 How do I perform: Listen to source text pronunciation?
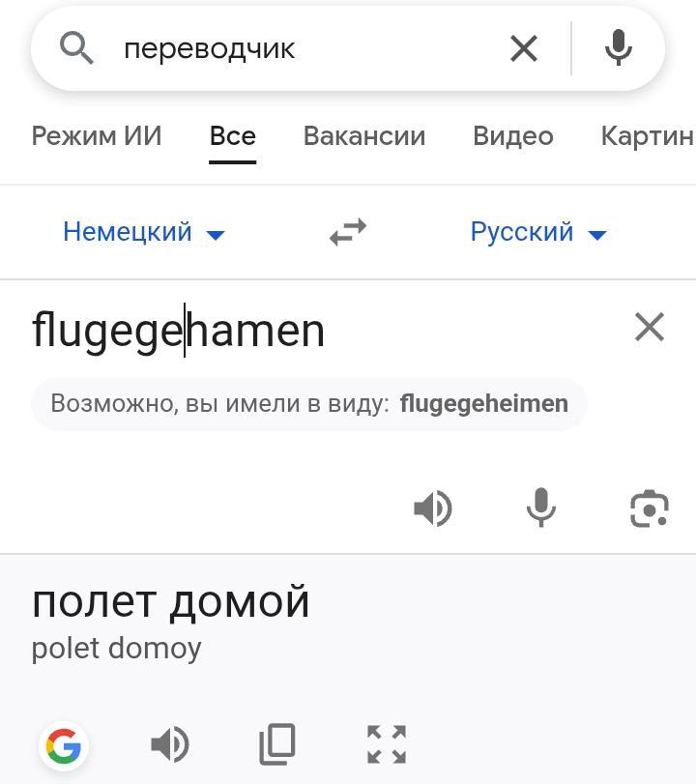click(433, 508)
